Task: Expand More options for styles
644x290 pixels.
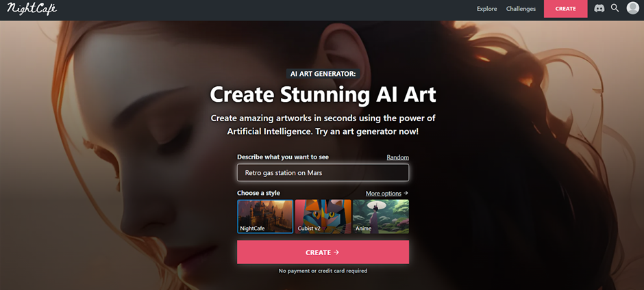Action: tap(386, 193)
